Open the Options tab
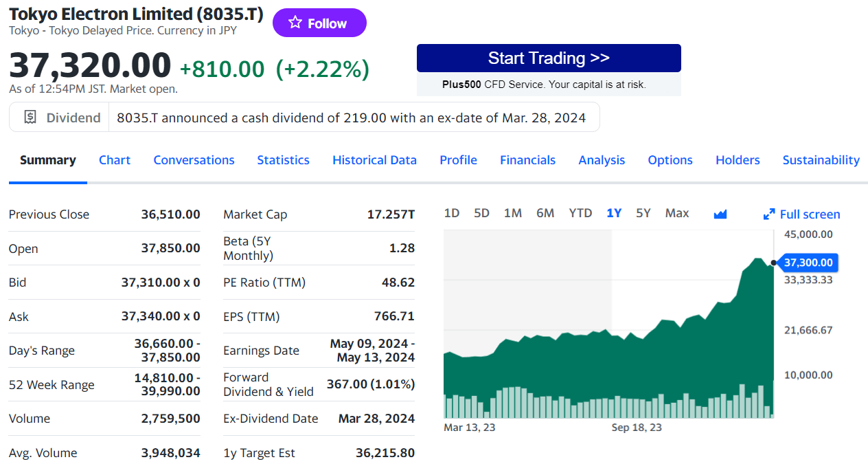This screenshot has height=475, width=868. (670, 160)
